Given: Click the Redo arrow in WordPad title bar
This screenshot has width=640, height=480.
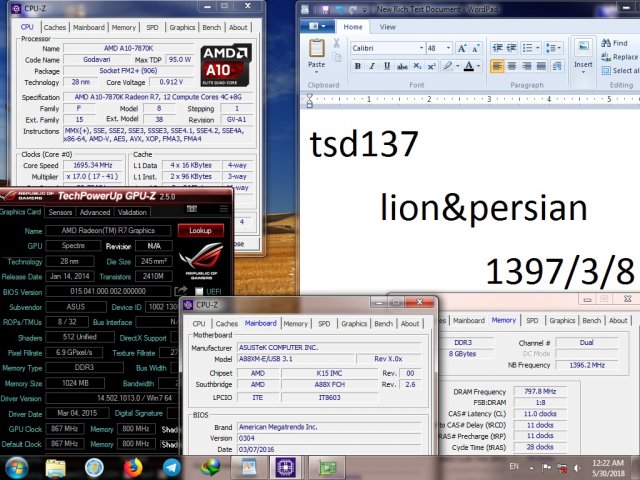Looking at the screenshot, I should coord(353,9).
